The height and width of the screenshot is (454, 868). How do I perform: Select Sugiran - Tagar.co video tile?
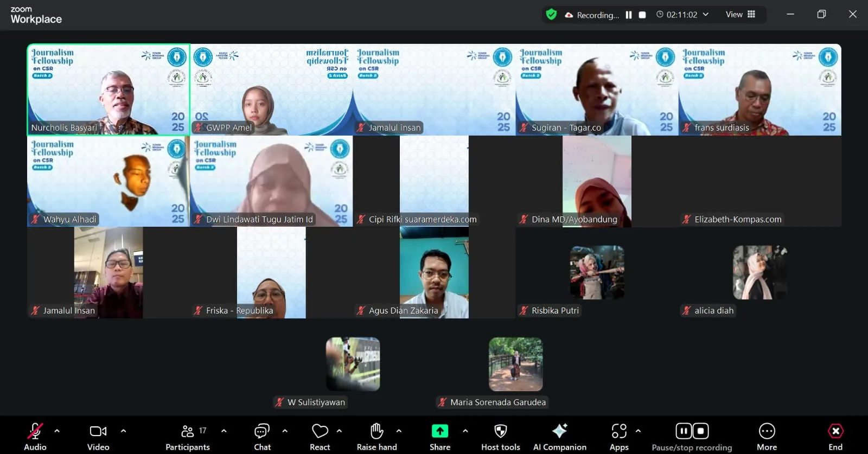pyautogui.click(x=597, y=89)
